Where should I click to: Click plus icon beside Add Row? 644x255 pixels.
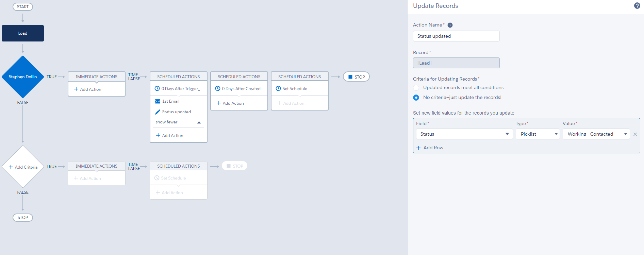418,148
